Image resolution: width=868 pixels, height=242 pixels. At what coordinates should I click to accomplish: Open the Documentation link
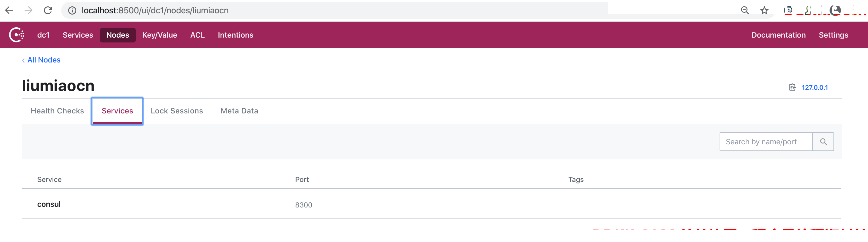pyautogui.click(x=778, y=35)
